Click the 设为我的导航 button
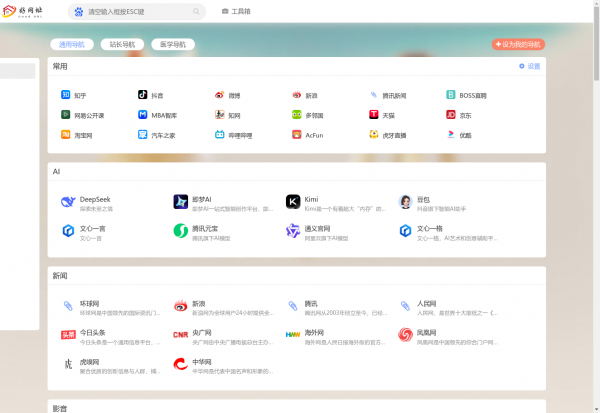Image resolution: width=600 pixels, height=413 pixels. [518, 45]
